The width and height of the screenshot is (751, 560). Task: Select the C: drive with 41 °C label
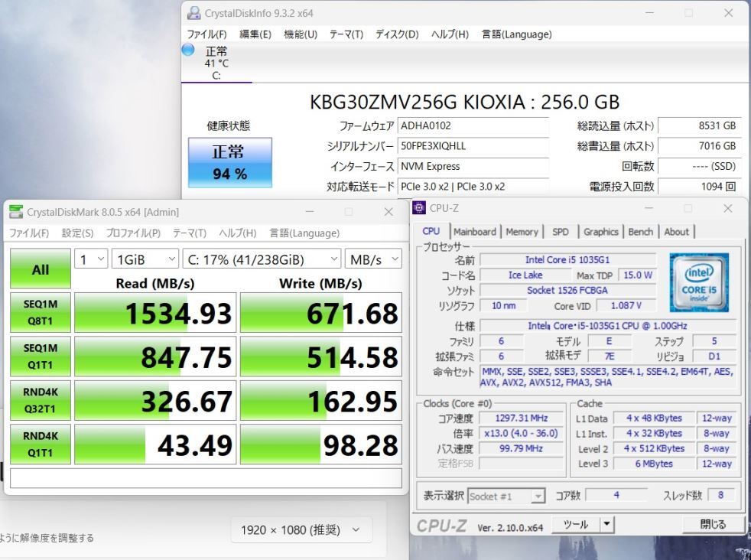click(216, 63)
